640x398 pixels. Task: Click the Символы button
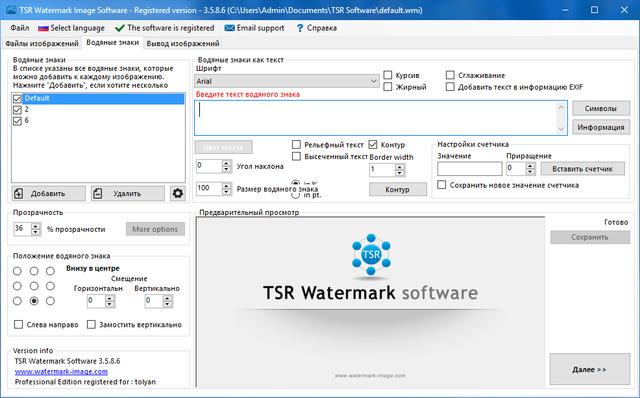click(x=601, y=109)
